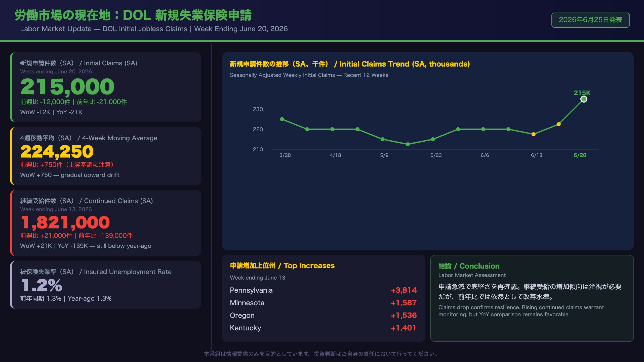Screen dimensions: 644x362
Task: Click the 5/23 x-axis date label
Action: click(436, 155)
